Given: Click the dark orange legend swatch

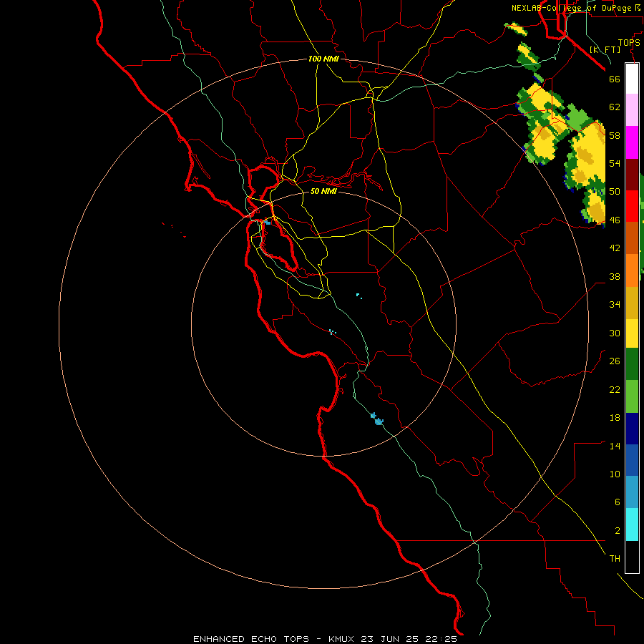Looking at the screenshot, I should 632,238.
